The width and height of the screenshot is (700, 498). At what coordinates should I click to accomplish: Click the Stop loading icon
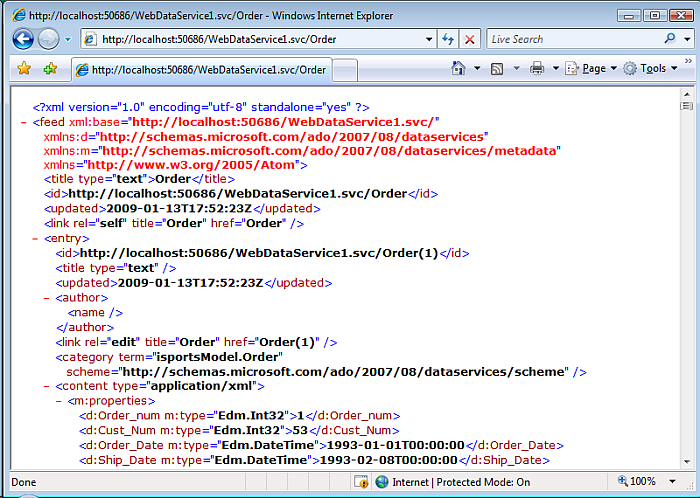point(470,39)
